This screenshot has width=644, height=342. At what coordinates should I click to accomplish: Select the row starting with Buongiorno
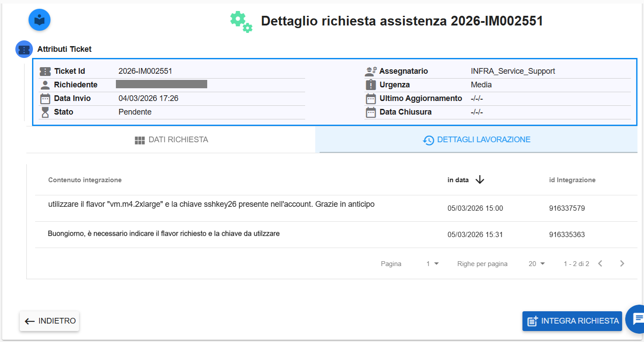[x=336, y=234]
